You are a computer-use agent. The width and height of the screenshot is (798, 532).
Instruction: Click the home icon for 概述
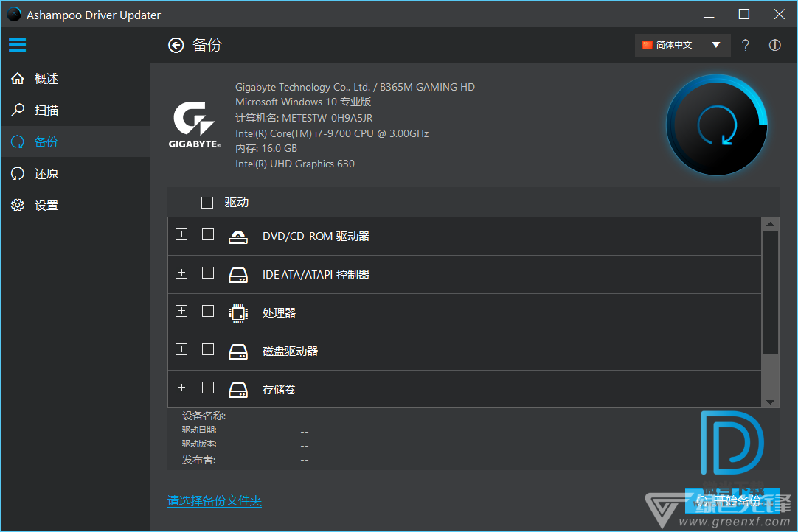tap(18, 78)
